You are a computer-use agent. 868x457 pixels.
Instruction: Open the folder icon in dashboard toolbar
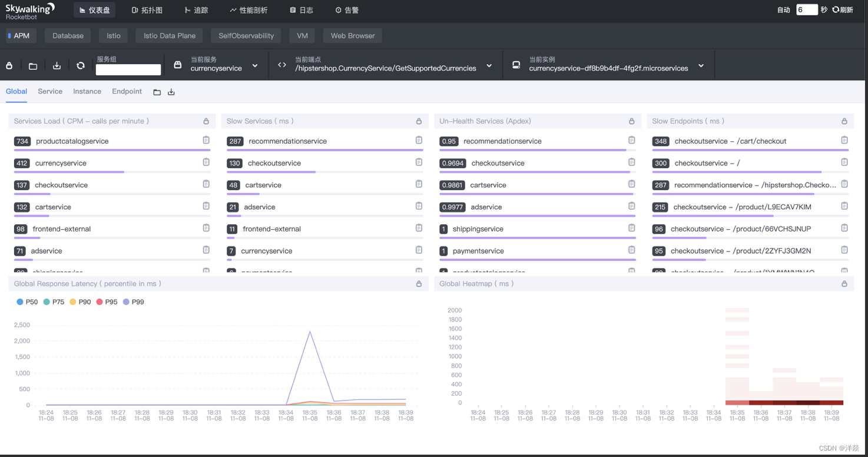point(33,65)
